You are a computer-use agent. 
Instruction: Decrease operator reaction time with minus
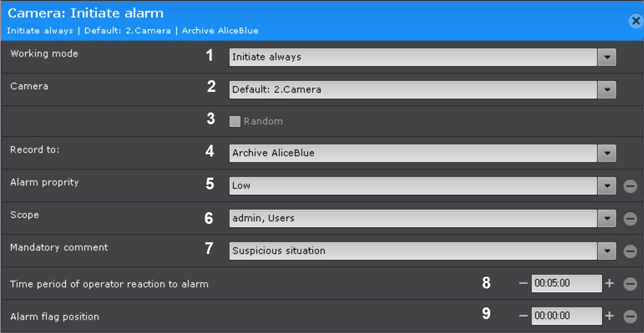click(523, 283)
